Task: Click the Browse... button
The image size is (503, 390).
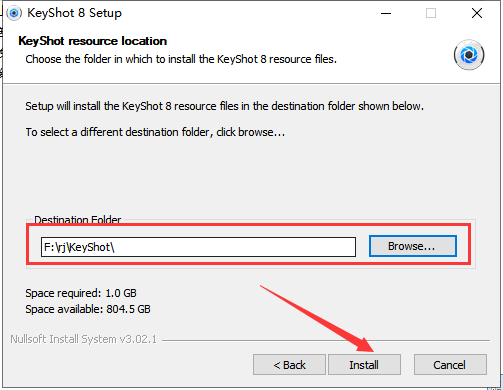Action: click(x=413, y=246)
